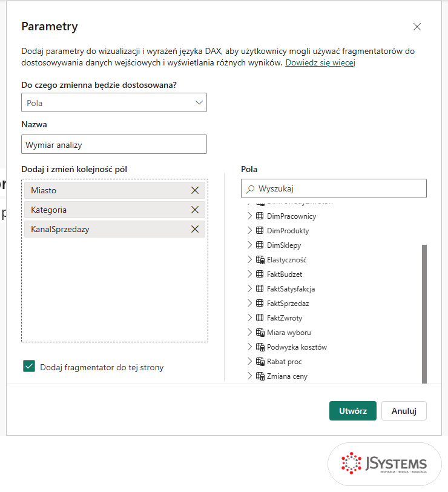448x492 pixels.
Task: Click the Elastyczność parameter table icon
Action: [x=260, y=260]
